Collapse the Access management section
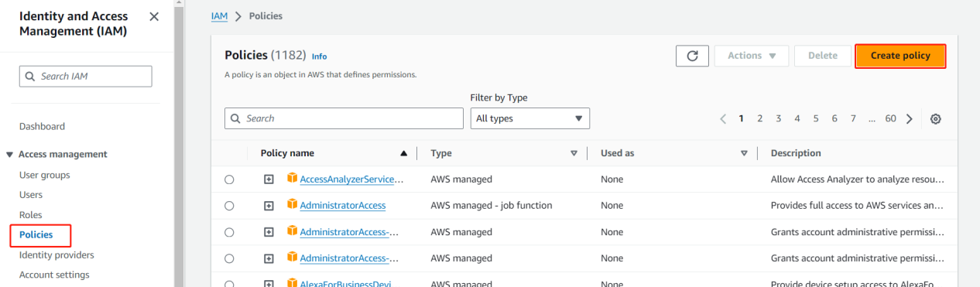Image resolution: width=980 pixels, height=287 pixels. point(9,155)
